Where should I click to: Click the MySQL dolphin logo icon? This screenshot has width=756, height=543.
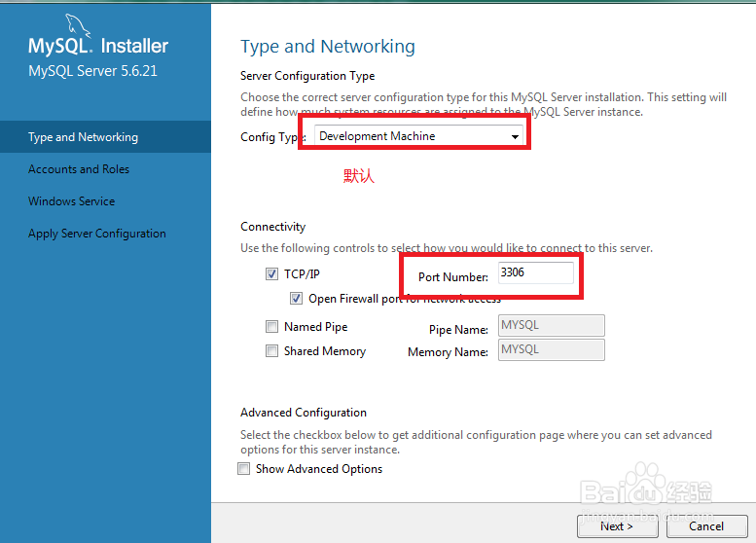tap(78, 25)
